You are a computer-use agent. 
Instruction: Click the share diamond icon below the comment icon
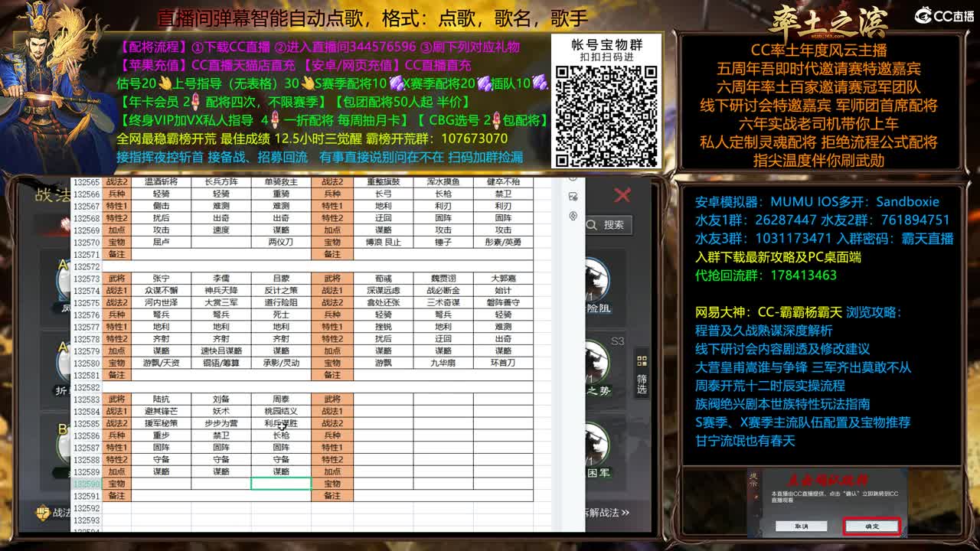click(572, 217)
